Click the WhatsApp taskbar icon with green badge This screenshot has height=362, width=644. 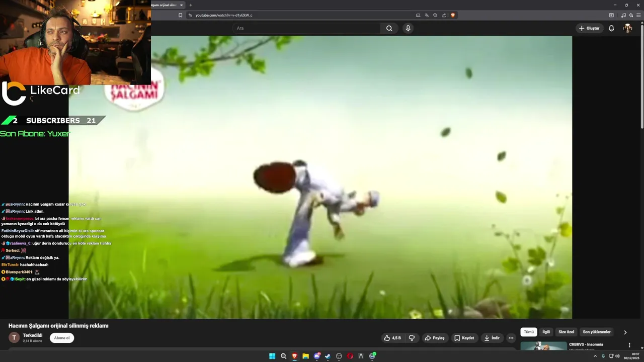(372, 356)
